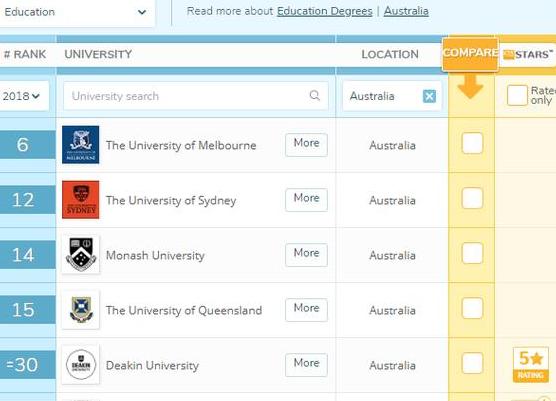Click Australia location in Monash row
The width and height of the screenshot is (556, 401).
point(392,255)
